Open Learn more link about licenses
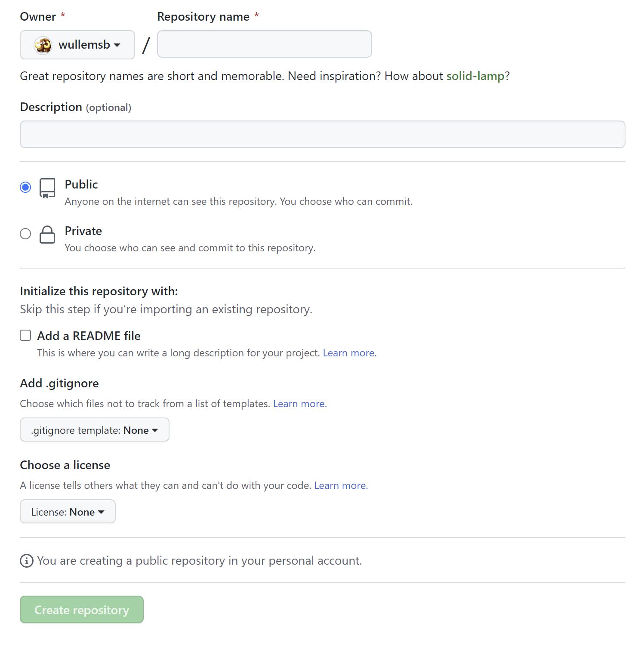Screen dimensions: 644x646 point(341,485)
